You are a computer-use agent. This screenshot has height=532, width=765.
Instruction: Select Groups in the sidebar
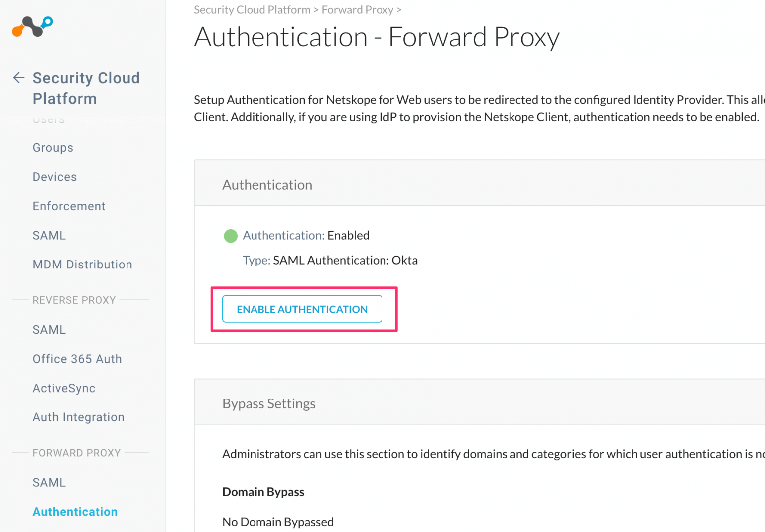coord(53,147)
